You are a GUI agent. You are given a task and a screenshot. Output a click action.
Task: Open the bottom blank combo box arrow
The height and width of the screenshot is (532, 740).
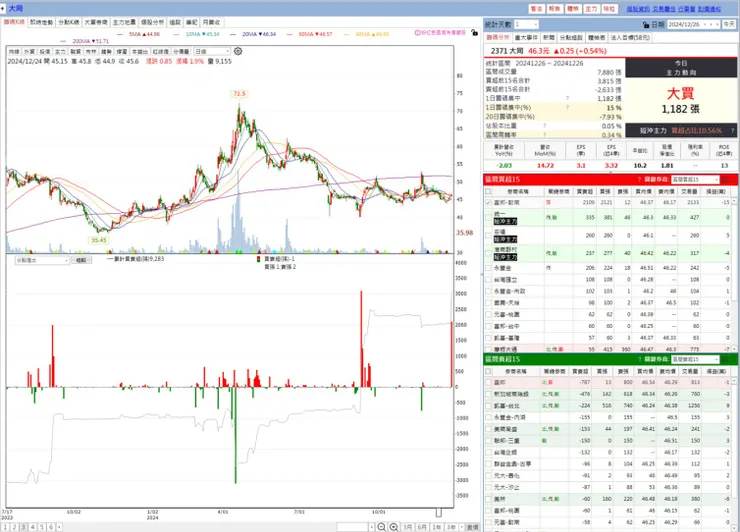pyautogui.click(x=371, y=527)
